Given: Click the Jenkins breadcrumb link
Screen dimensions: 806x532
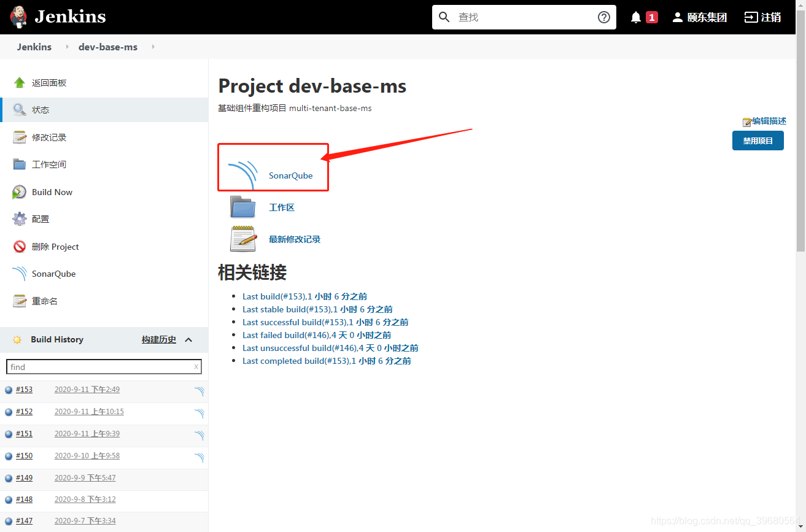Looking at the screenshot, I should [x=34, y=47].
